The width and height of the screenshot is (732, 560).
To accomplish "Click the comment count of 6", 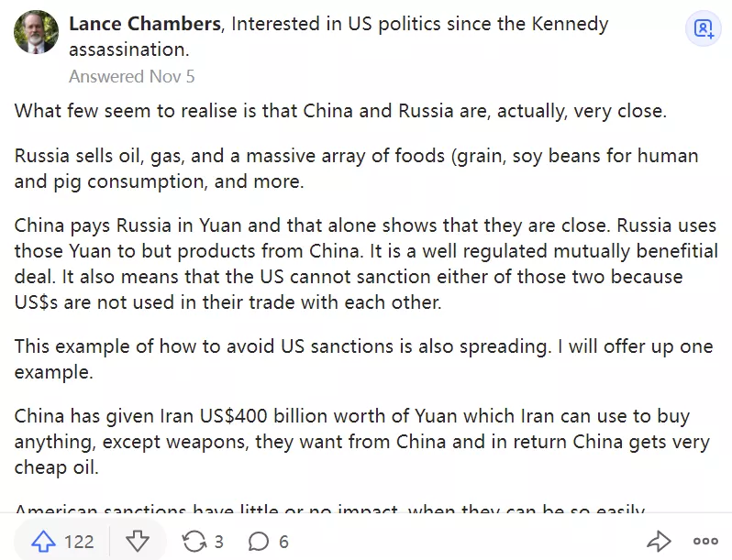I will [x=283, y=542].
